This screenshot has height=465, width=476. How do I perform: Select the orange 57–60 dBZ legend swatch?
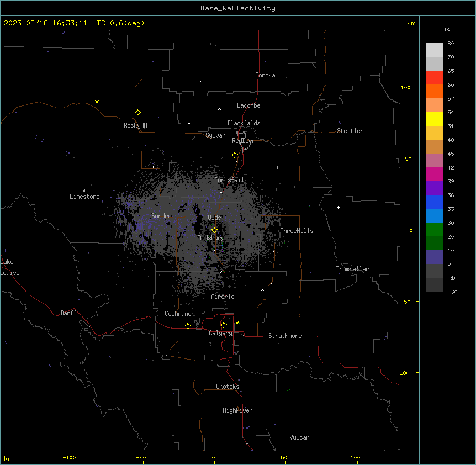(x=434, y=91)
